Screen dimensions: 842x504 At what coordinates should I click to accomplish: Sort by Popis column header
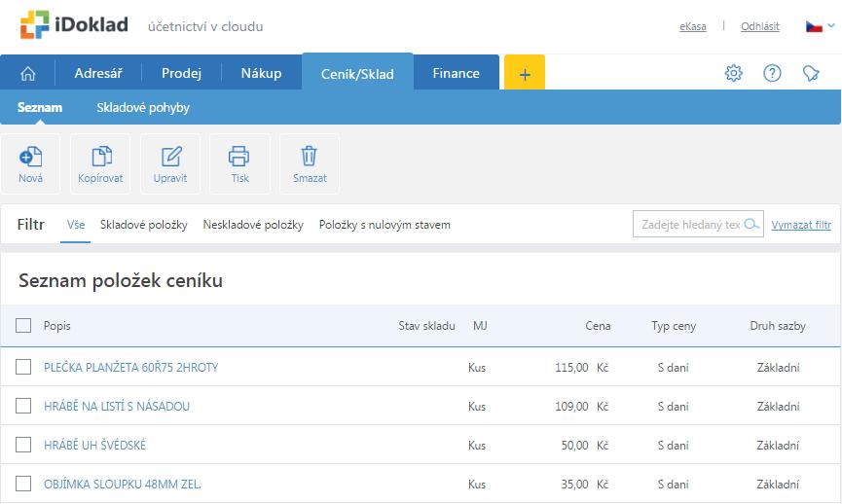coord(56,326)
